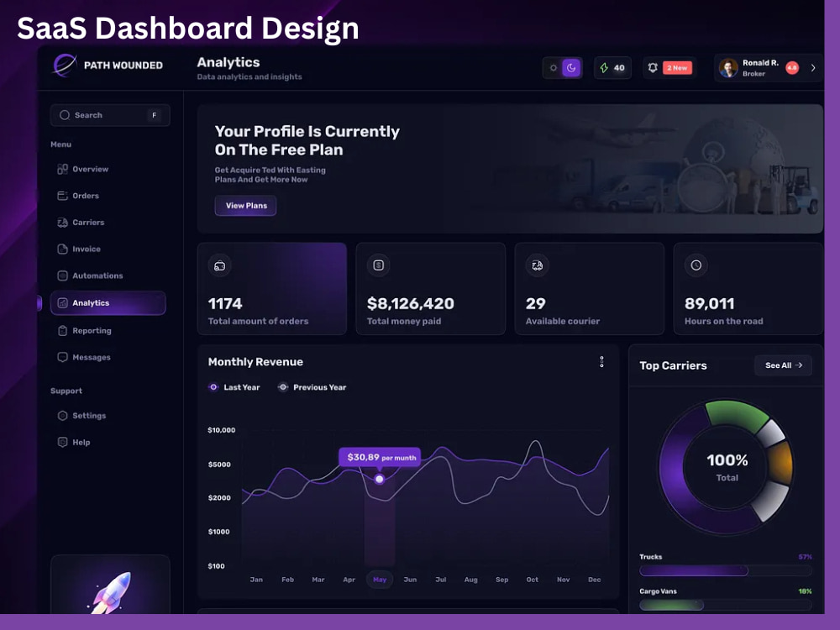
Task: Click the 40 credits counter
Action: [x=612, y=68]
